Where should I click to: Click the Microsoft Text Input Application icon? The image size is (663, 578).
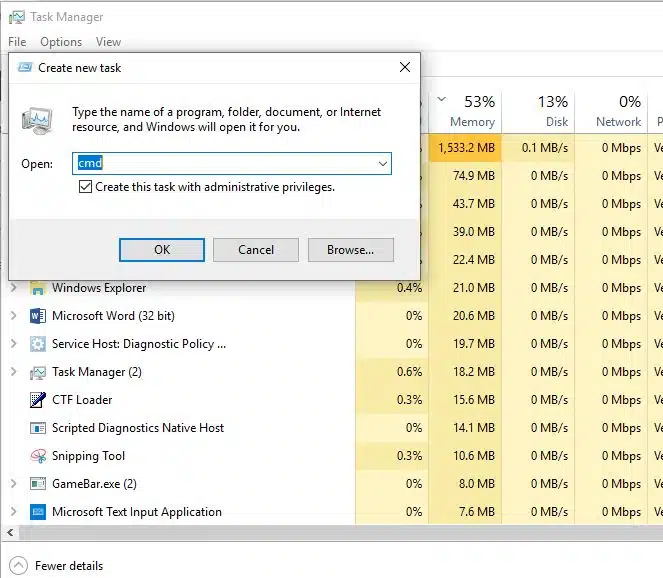38,512
